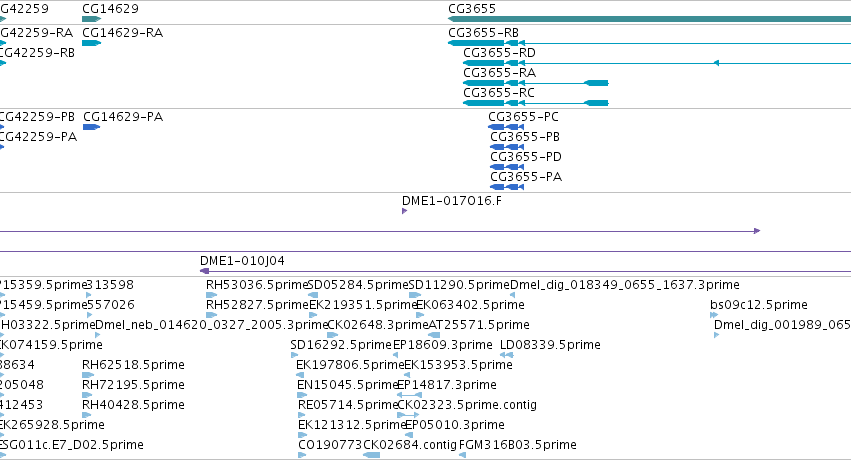Select the CG3655-RC transcript right exon
This screenshot has height=460, width=851.
596,103
